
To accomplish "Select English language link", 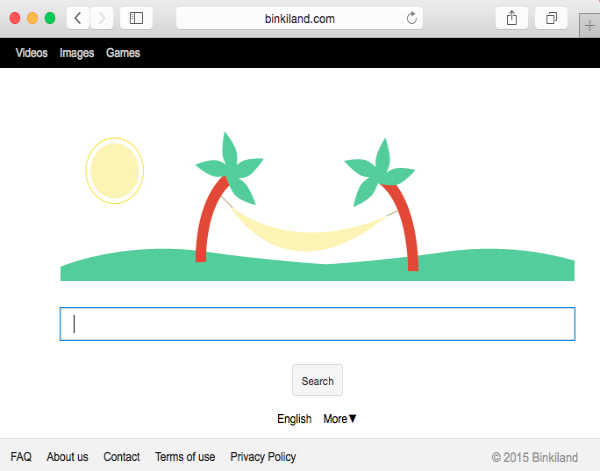I will tap(294, 419).
